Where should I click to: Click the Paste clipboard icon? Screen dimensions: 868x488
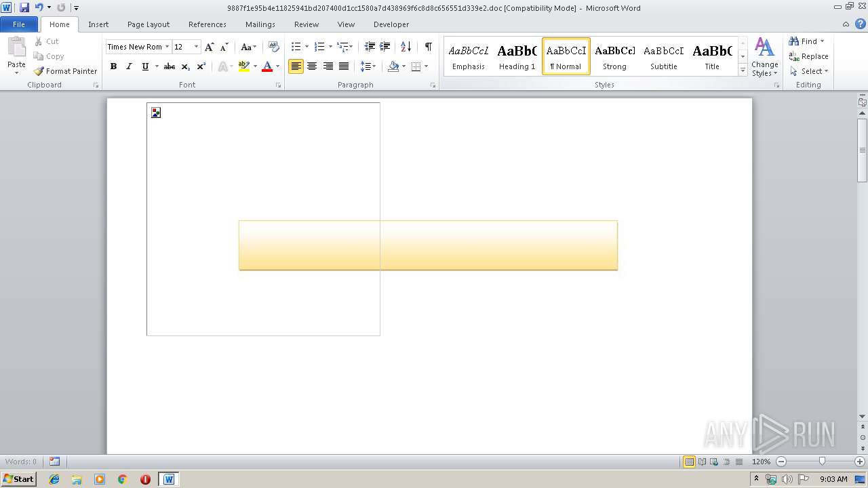pos(16,47)
